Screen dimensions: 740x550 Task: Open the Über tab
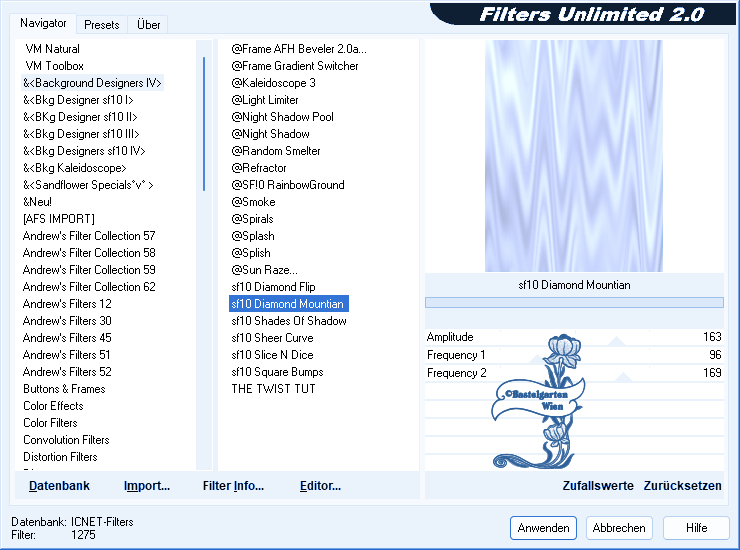(x=148, y=25)
